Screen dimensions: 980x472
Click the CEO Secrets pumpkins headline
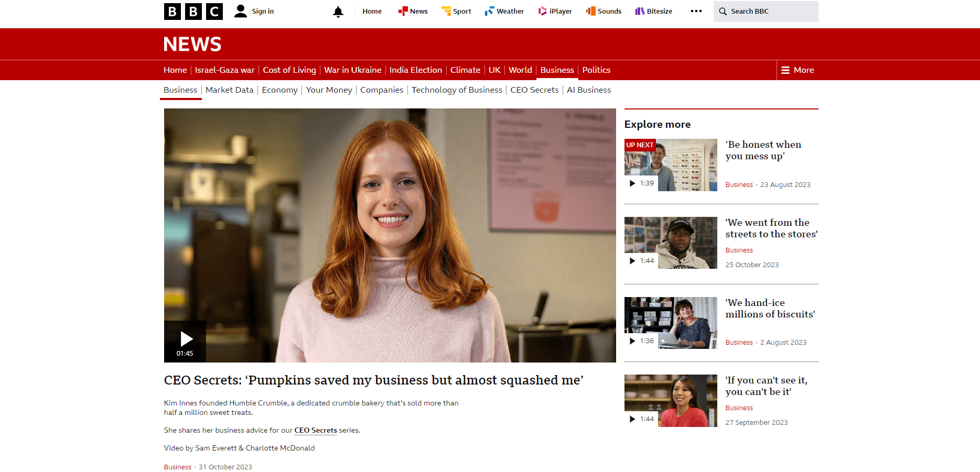click(x=373, y=380)
